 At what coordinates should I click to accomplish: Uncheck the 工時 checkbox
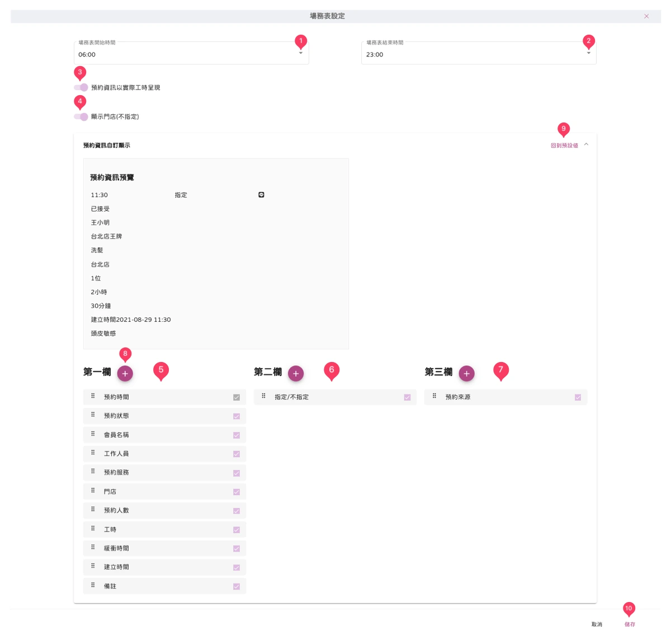click(x=237, y=530)
